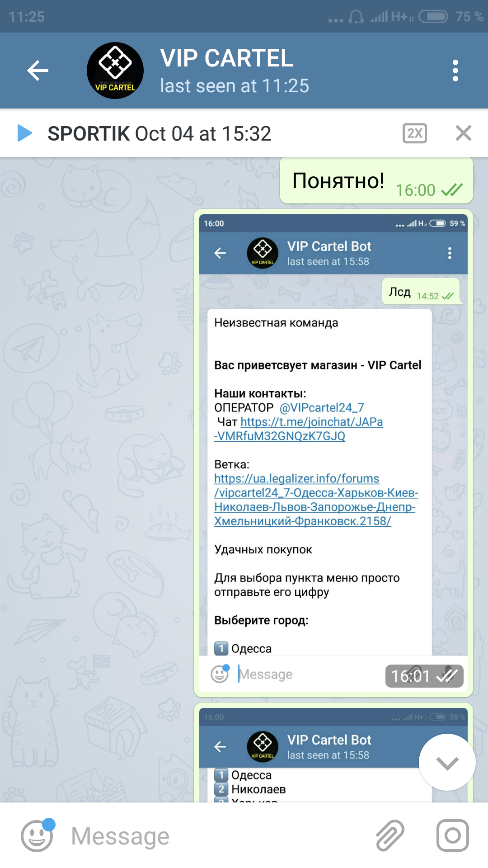Tap the last seen at 11:25 subtitle

click(235, 86)
